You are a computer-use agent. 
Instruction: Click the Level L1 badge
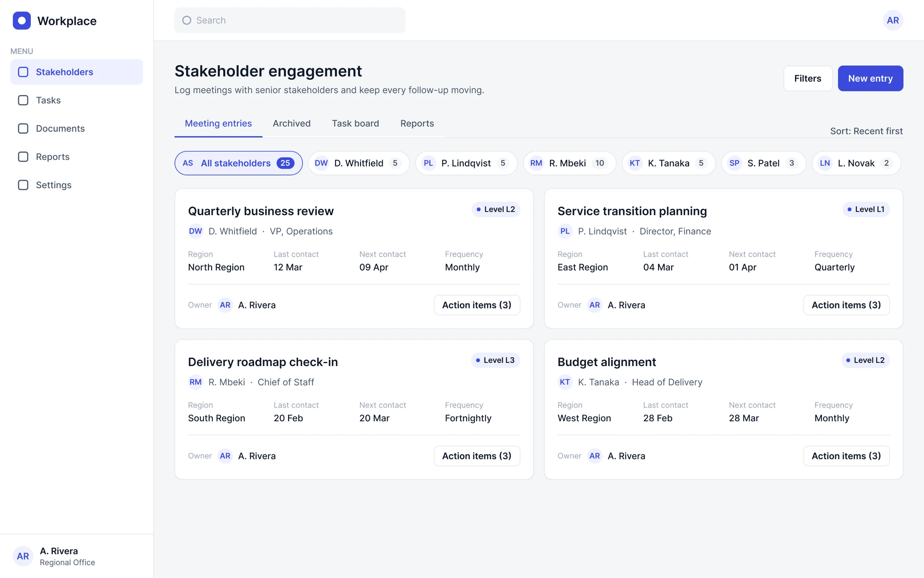click(x=866, y=209)
